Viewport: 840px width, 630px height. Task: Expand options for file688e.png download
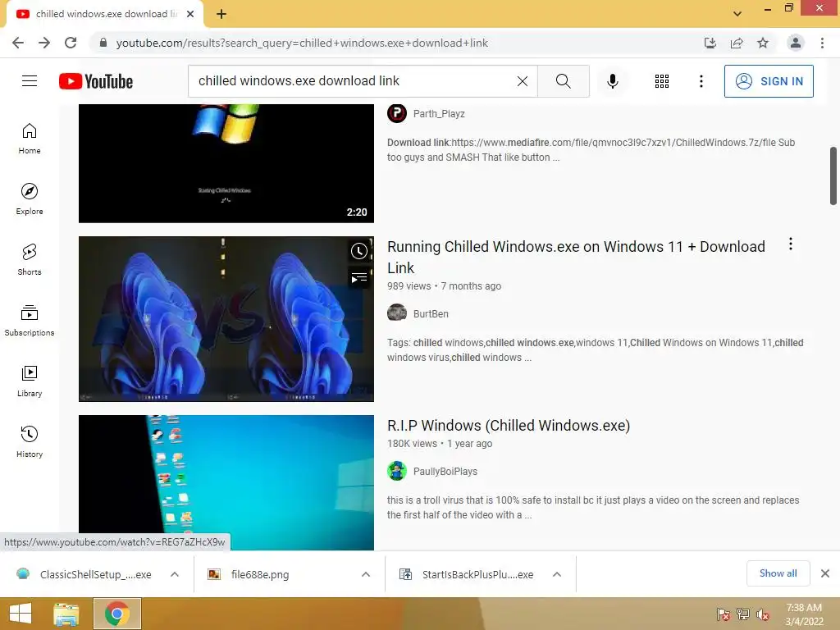pyautogui.click(x=366, y=574)
